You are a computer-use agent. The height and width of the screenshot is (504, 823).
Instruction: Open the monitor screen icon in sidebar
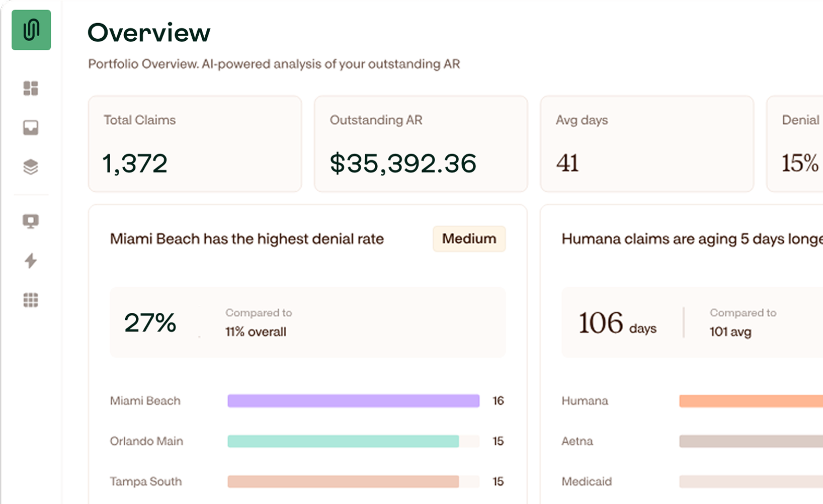(31, 221)
